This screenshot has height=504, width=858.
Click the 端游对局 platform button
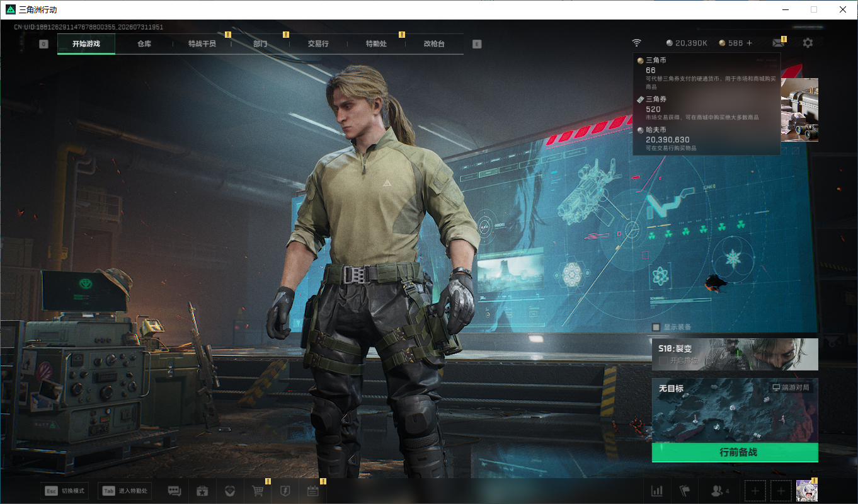click(x=791, y=387)
